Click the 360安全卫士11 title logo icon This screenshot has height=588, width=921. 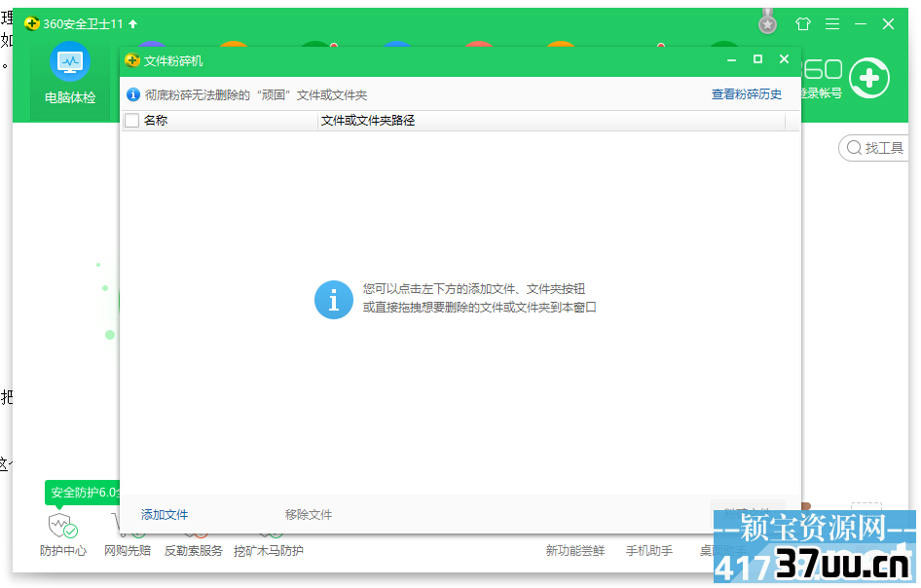point(32,24)
